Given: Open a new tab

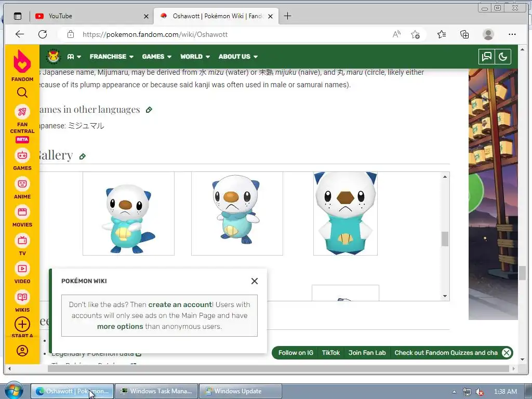Looking at the screenshot, I should pos(287,16).
